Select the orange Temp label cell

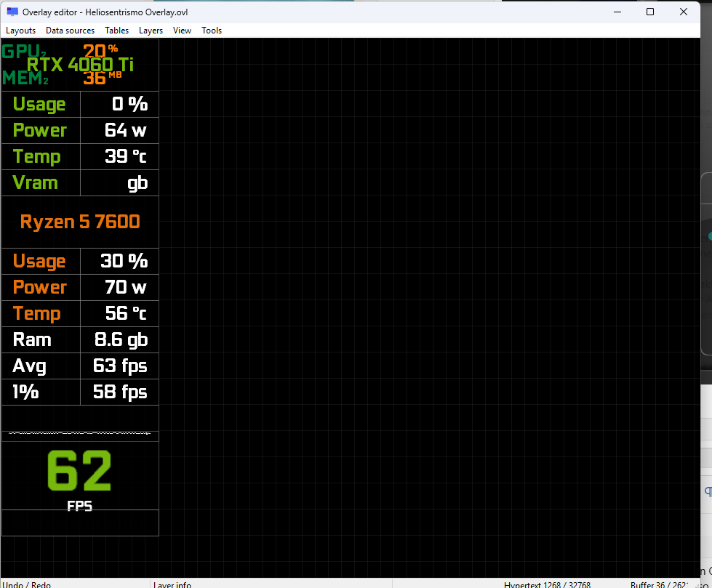click(39, 313)
